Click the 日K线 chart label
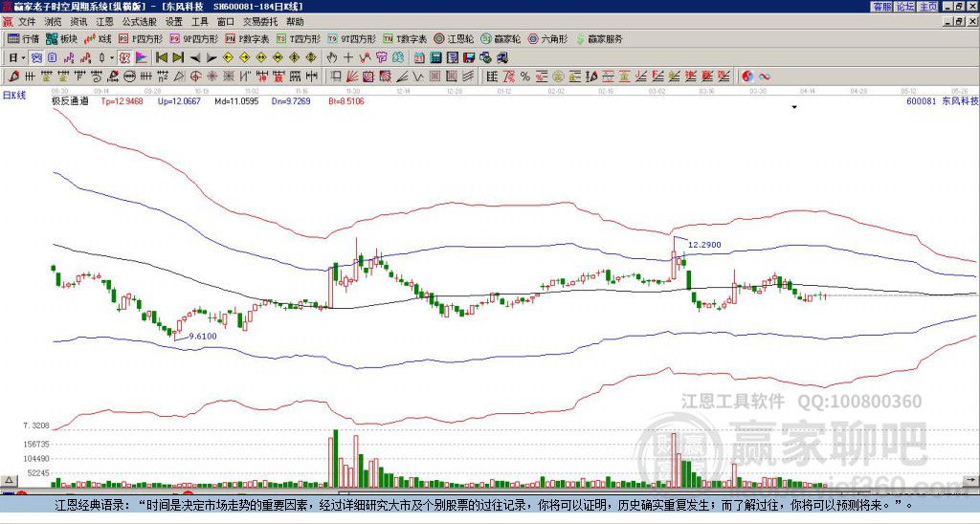980x524 pixels. [14, 96]
